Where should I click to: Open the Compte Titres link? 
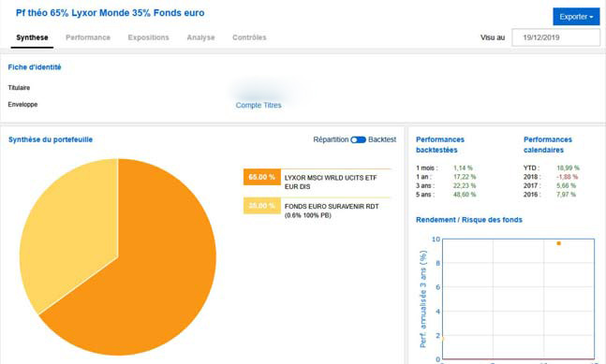[x=259, y=105]
